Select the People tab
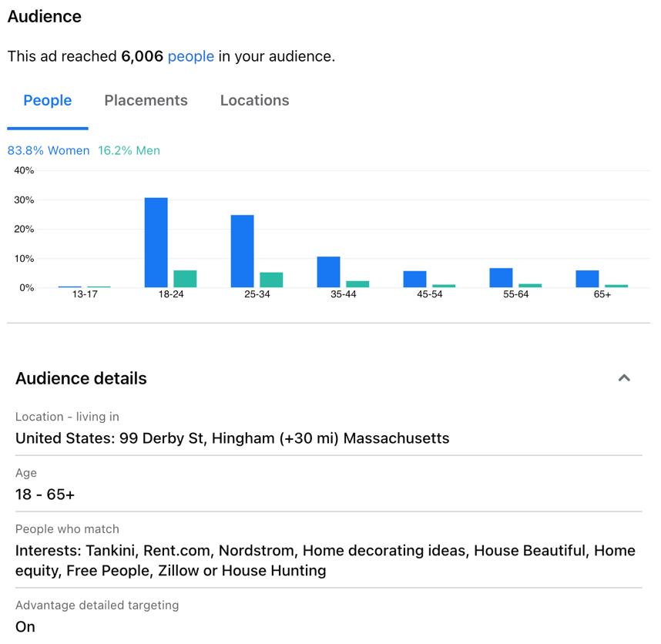 tap(48, 100)
